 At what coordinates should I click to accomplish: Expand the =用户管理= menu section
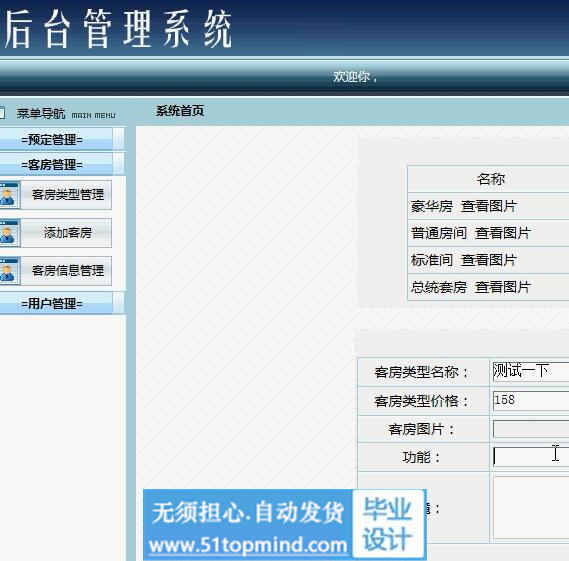click(52, 303)
